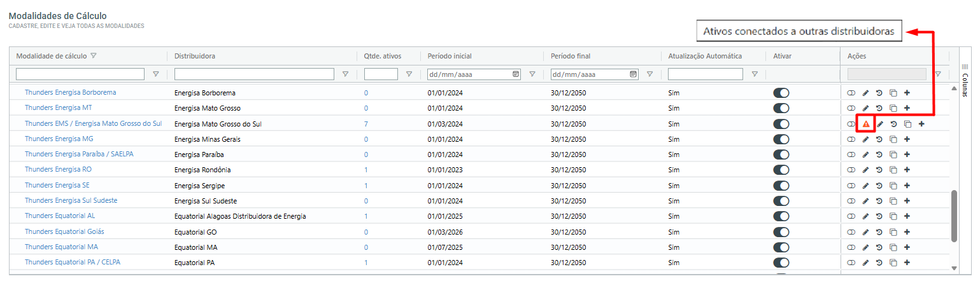Click link icon in Thunders Energisa Borborema row
The width and height of the screenshot is (980, 281).
(851, 93)
